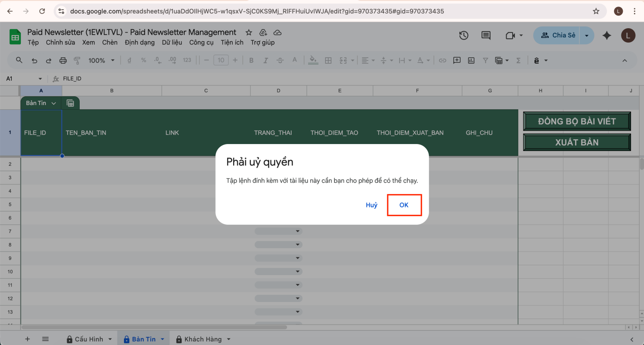This screenshot has height=345, width=644.
Task: Cancel the dialog with Huỷ
Action: [371, 205]
